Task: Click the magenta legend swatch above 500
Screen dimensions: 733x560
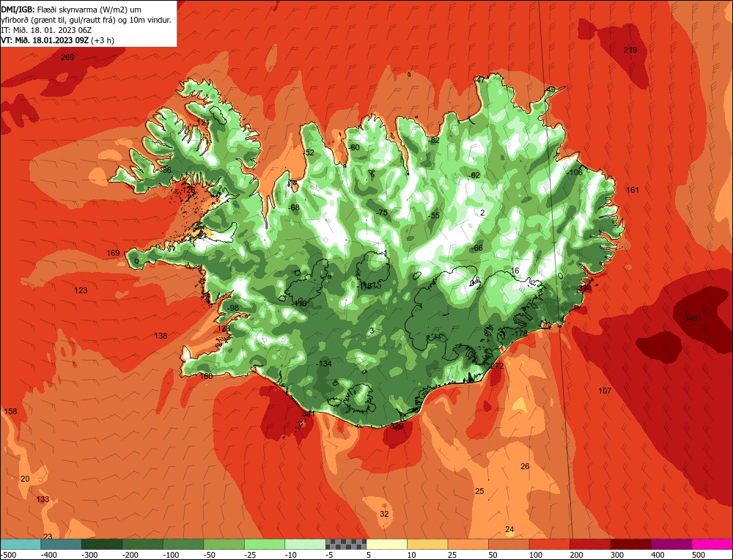Action: 712,544
